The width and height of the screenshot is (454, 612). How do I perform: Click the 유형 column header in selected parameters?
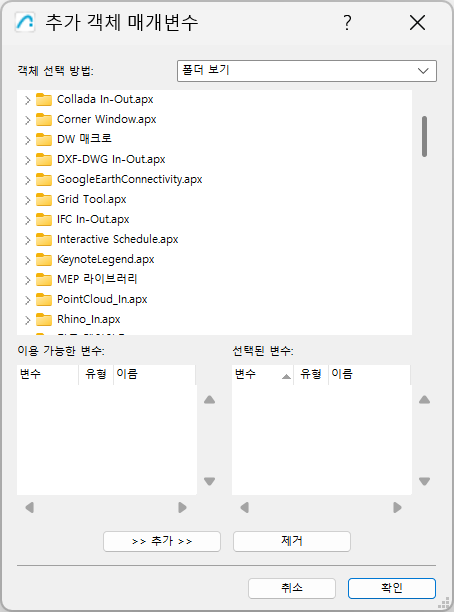[311, 374]
